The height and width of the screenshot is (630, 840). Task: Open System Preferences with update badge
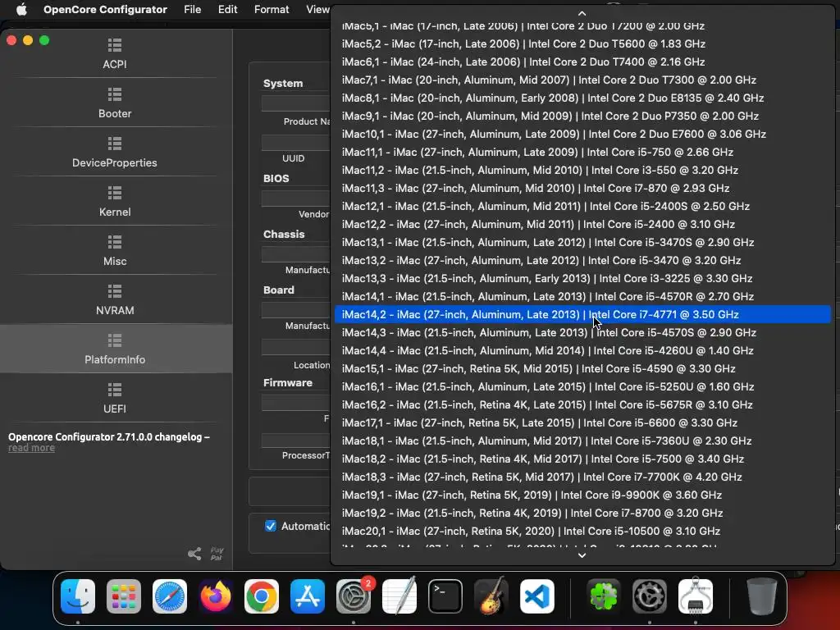point(354,596)
